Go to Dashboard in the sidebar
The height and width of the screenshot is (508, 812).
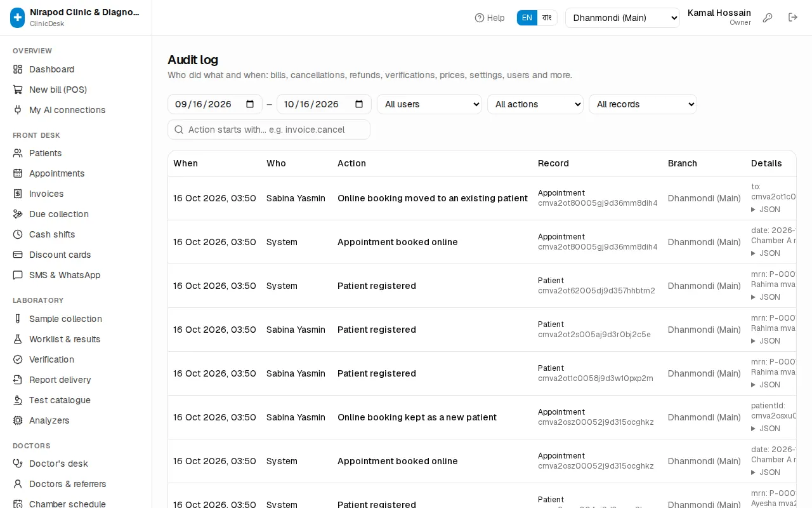click(76, 69)
